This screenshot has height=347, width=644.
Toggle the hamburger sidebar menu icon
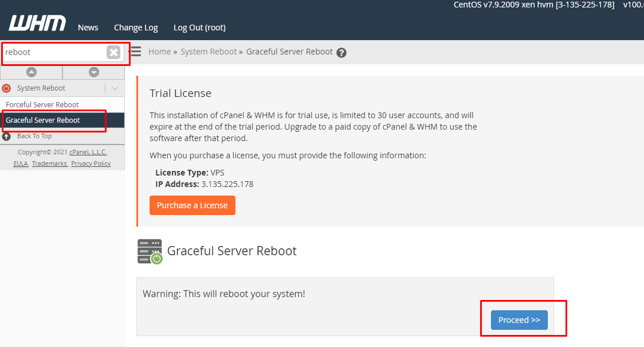pyautogui.click(x=135, y=52)
